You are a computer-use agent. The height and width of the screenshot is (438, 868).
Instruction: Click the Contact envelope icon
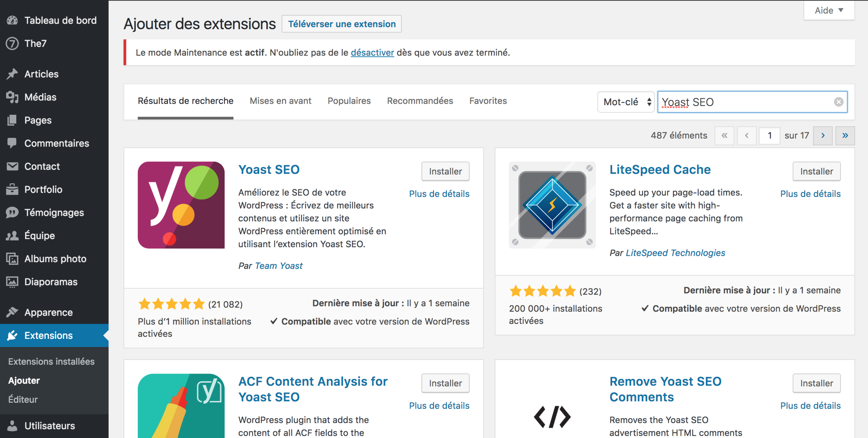click(x=12, y=166)
